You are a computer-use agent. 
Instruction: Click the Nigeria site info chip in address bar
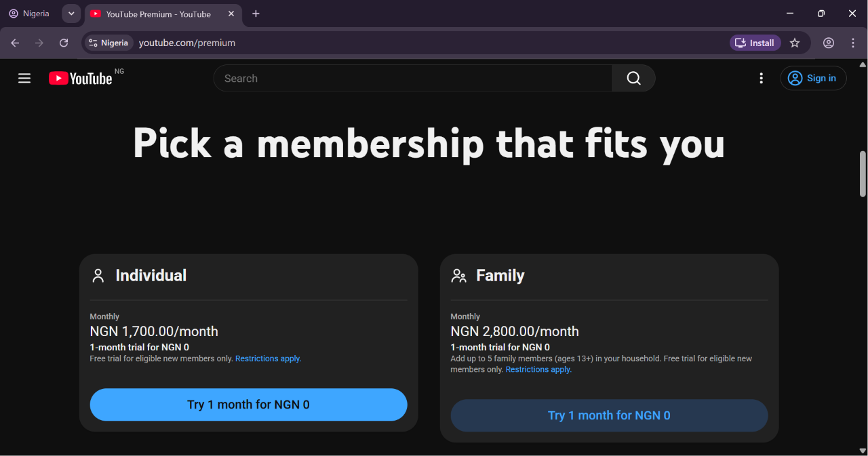(x=108, y=43)
